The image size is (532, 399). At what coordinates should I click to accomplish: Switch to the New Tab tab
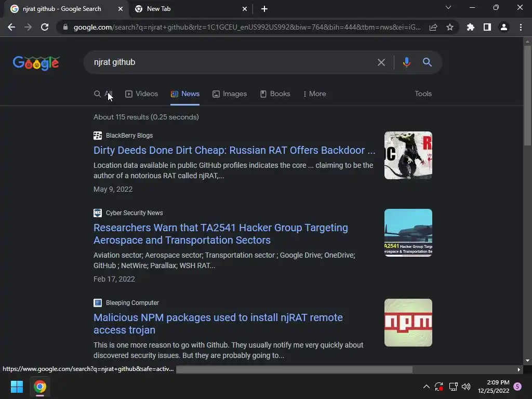pos(191,9)
